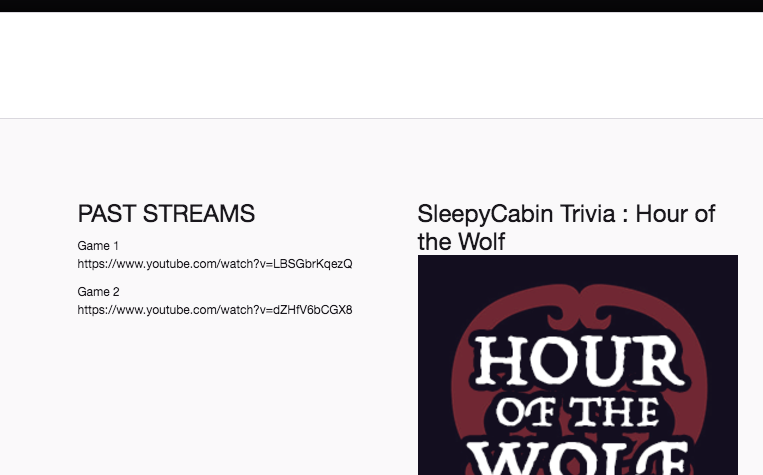Image resolution: width=763 pixels, height=475 pixels.
Task: Open the Game 1 YouTube link
Action: [x=215, y=264]
